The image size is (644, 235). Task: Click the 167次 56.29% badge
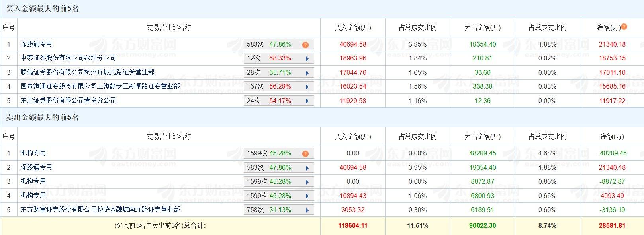pos(269,87)
